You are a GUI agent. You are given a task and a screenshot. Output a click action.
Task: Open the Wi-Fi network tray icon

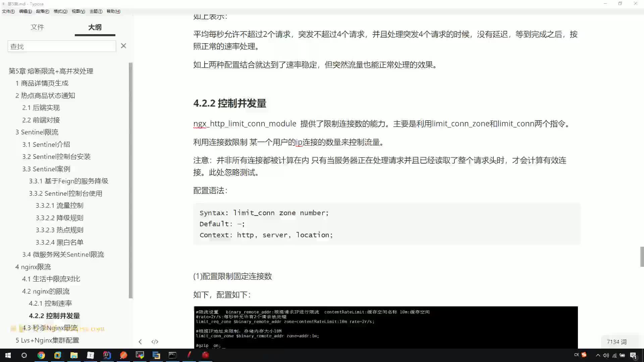pyautogui.click(x=614, y=355)
